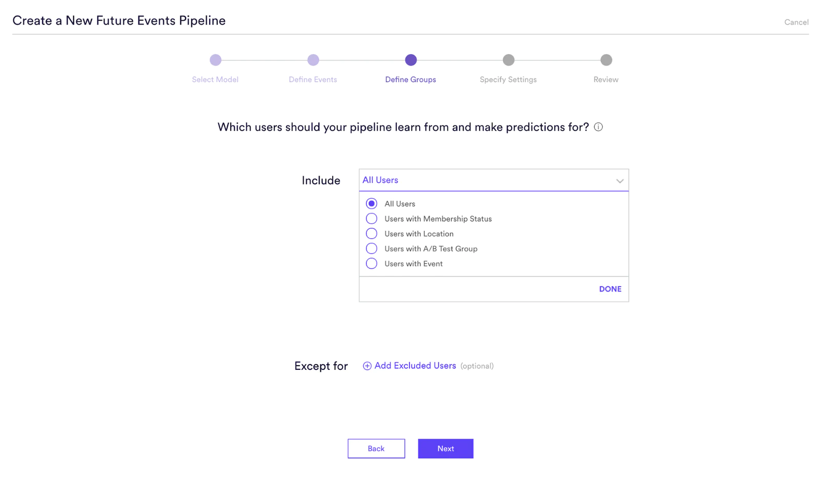Screen dimensions: 820x504
Task: Confirm selection with DONE
Action: pyautogui.click(x=610, y=289)
